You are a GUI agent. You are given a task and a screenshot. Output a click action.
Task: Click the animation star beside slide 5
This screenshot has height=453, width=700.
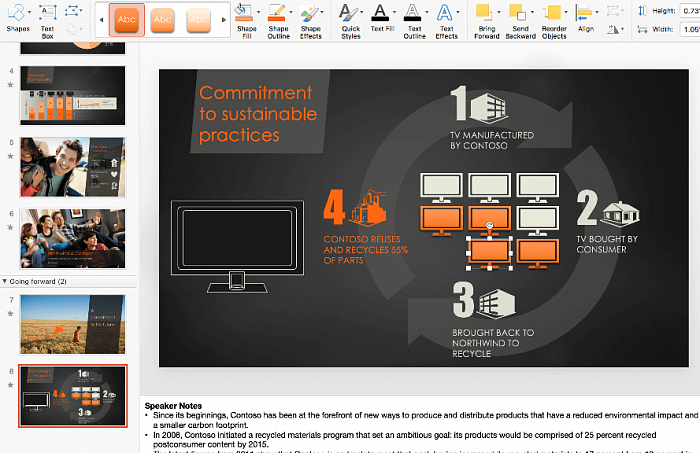[10, 156]
